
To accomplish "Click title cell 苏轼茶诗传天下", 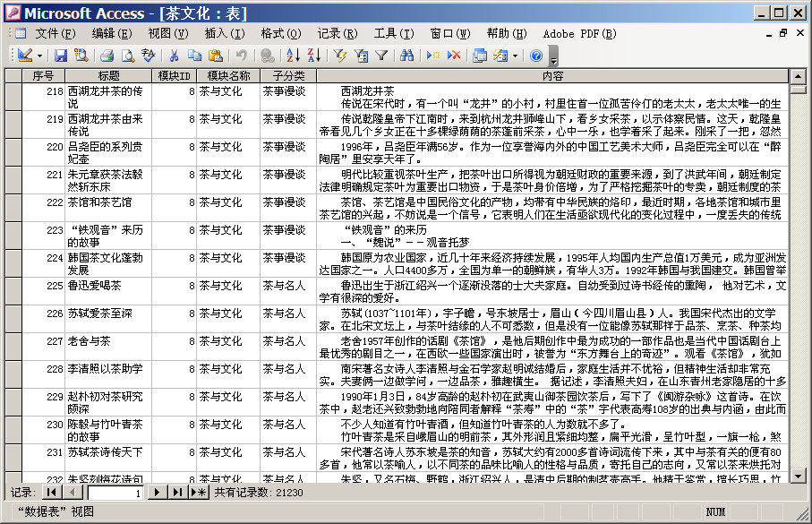I will tap(108, 459).
